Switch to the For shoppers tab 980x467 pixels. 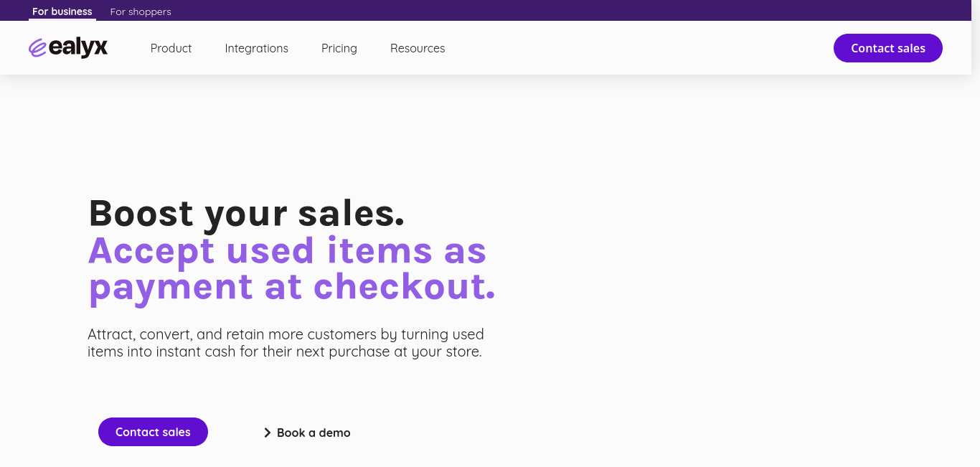click(x=141, y=11)
